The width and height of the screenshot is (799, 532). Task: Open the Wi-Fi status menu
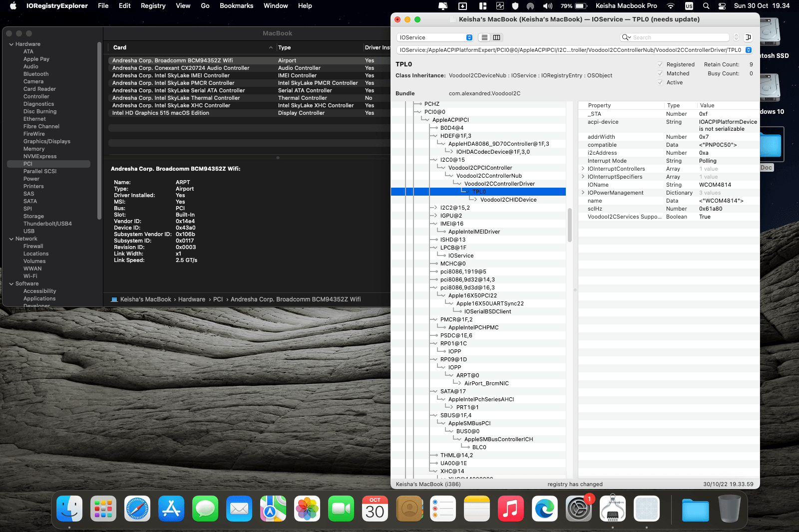(671, 6)
